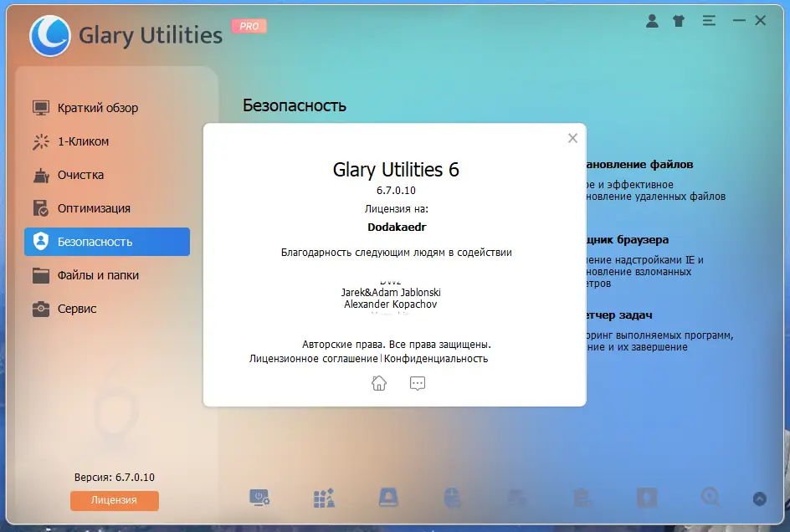790x532 pixels.
Task: Open the skin T-shirt icon
Action: [679, 21]
